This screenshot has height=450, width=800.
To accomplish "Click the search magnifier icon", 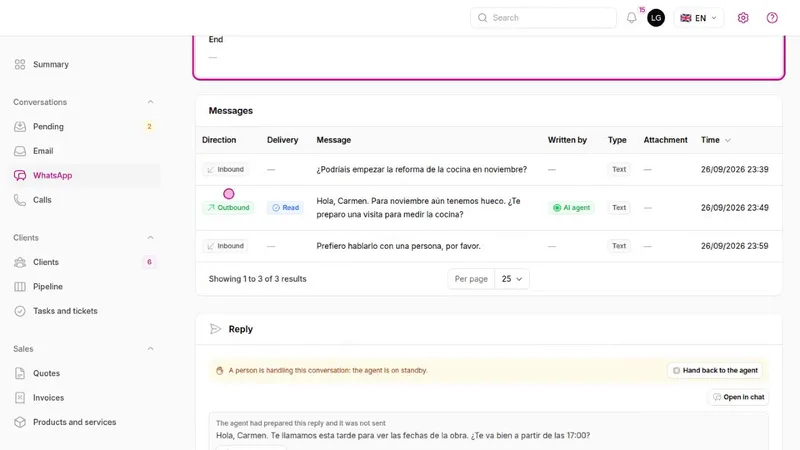I will coord(482,18).
